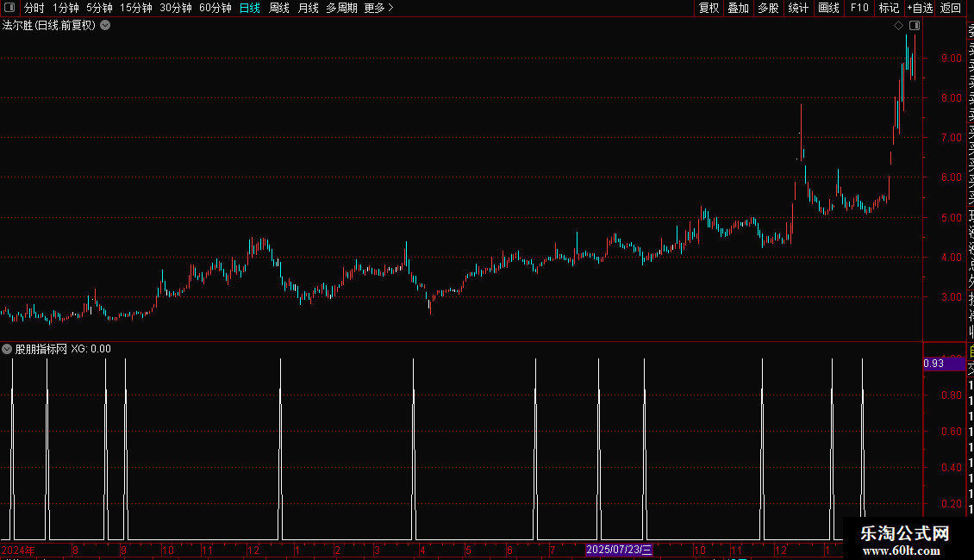Image resolution: width=974 pixels, height=560 pixels.
Task: Click the XG: 0.00 indicator readout
Action: tap(91, 349)
